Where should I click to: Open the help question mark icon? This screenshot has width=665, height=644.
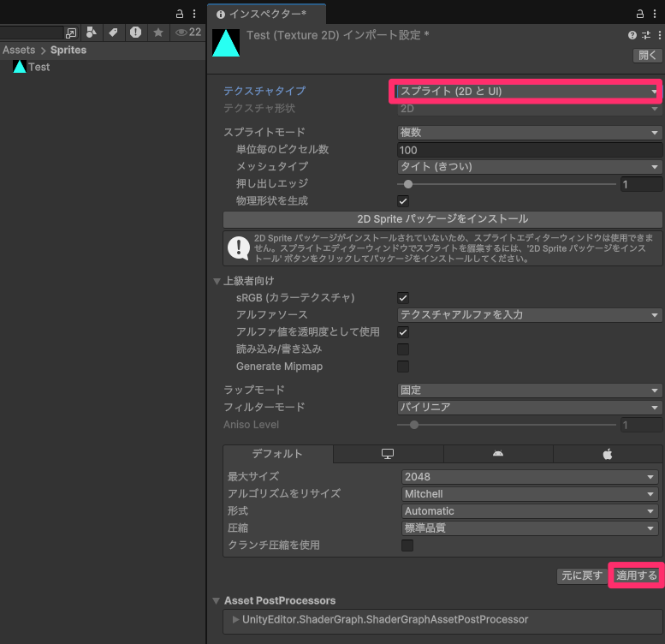(632, 35)
